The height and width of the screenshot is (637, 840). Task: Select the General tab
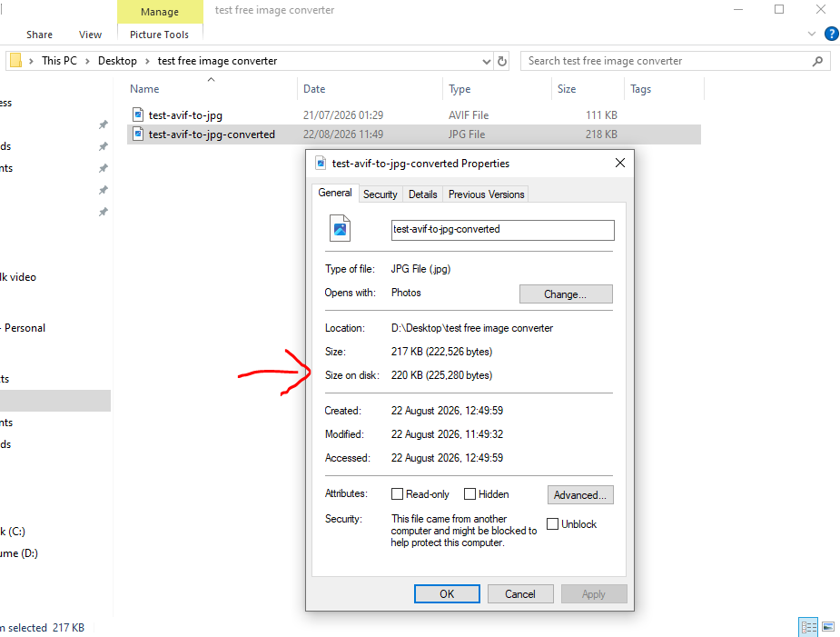coord(335,193)
